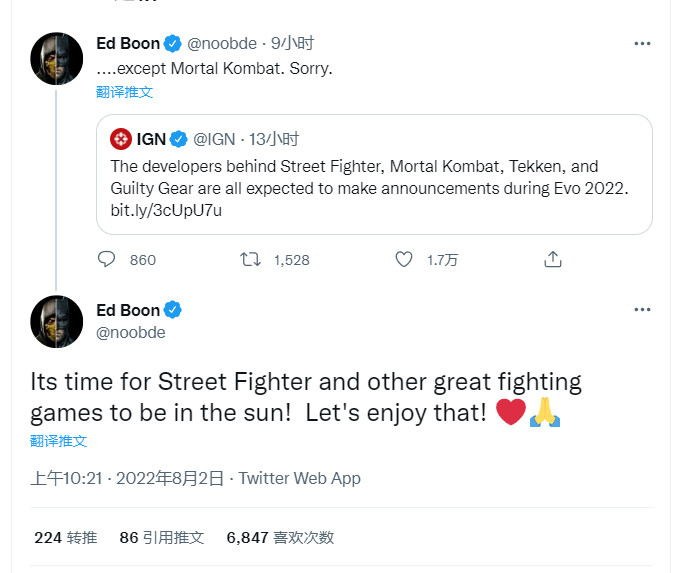Image resolution: width=690 pixels, height=573 pixels.
Task: View the 224 转推 retweets list
Action: coord(65,537)
